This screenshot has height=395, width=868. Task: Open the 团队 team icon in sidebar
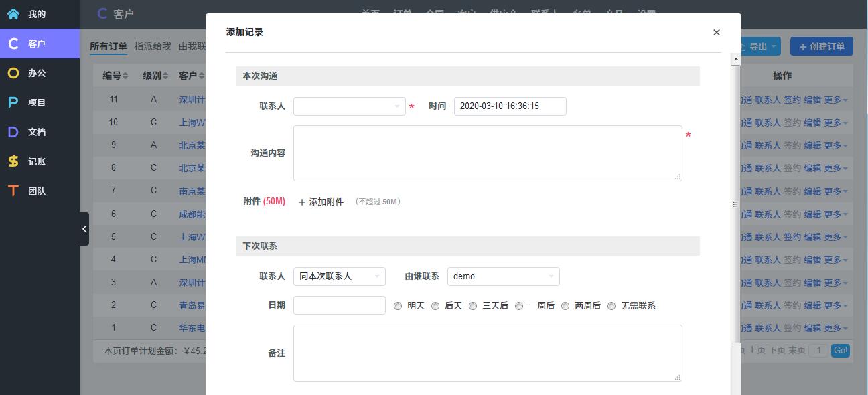pyautogui.click(x=13, y=191)
